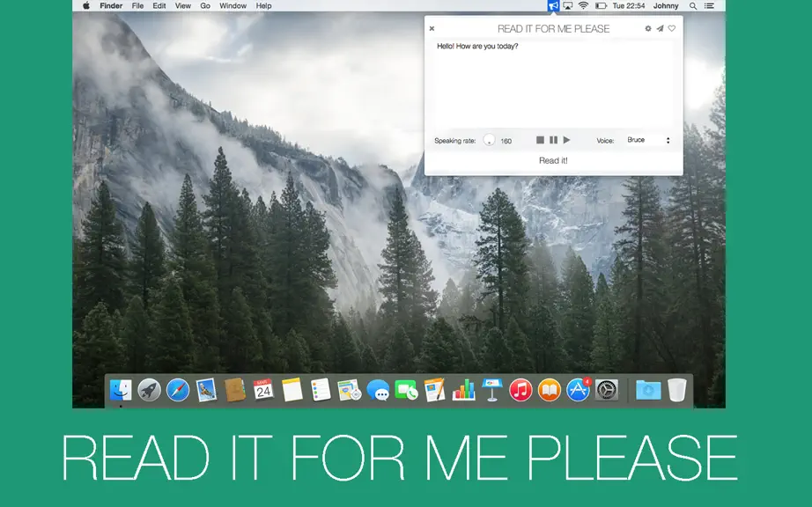Open Spotlight search magnifier icon
The height and width of the screenshot is (507, 812).
click(x=693, y=5)
